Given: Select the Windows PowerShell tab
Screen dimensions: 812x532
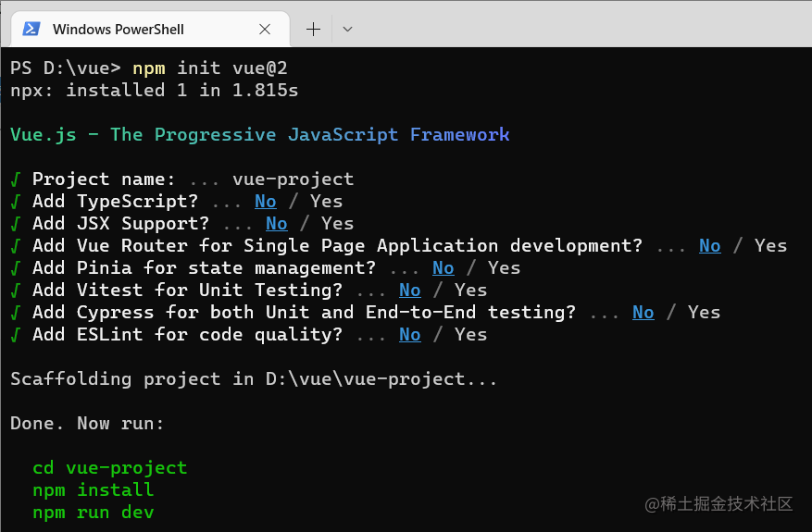Looking at the screenshot, I should click(x=150, y=29).
